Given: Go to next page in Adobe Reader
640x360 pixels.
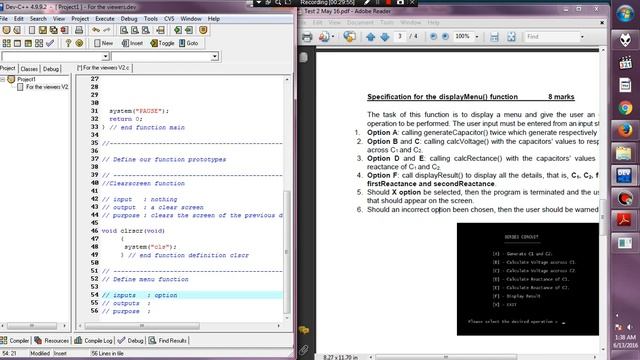Looking at the screenshot, I should point(385,37).
